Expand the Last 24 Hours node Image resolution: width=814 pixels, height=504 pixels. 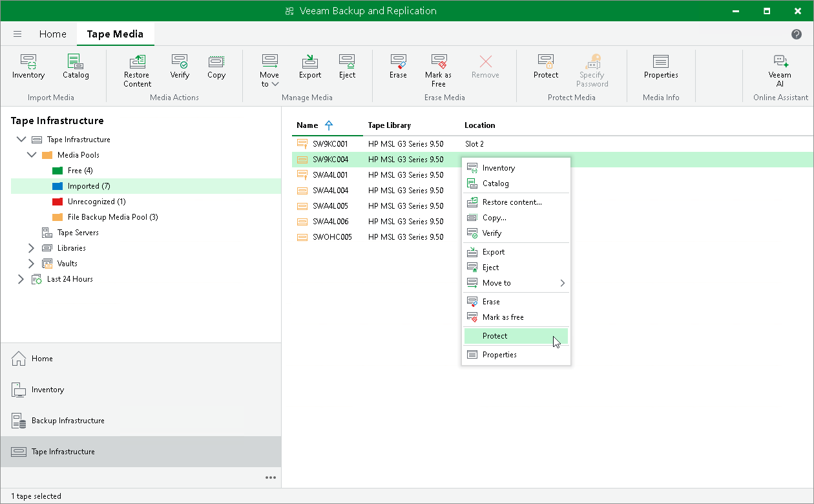21,279
